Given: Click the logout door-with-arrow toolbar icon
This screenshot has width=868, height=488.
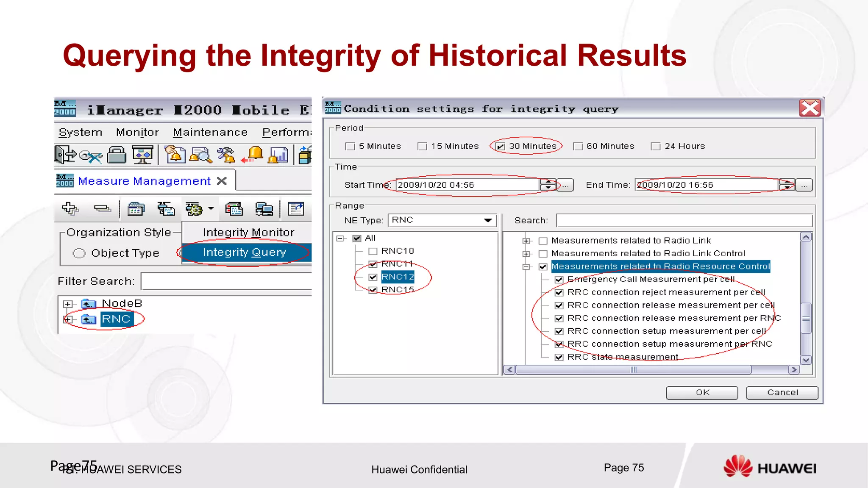Looking at the screenshot, I should (x=65, y=155).
